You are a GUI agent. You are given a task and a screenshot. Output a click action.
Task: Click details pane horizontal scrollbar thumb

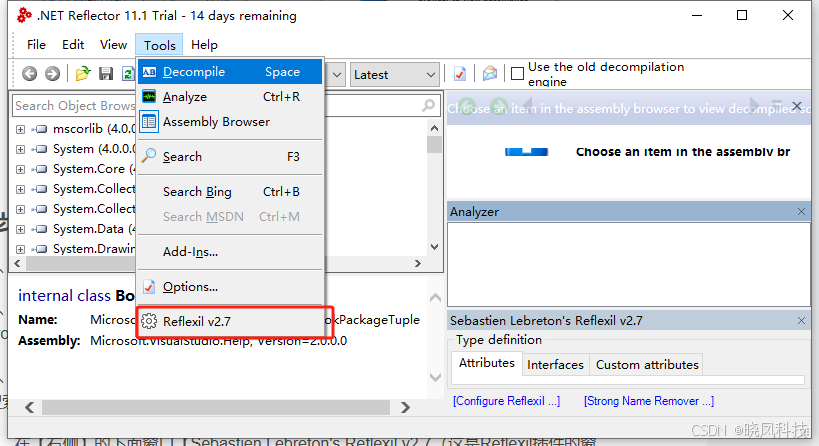click(216, 407)
